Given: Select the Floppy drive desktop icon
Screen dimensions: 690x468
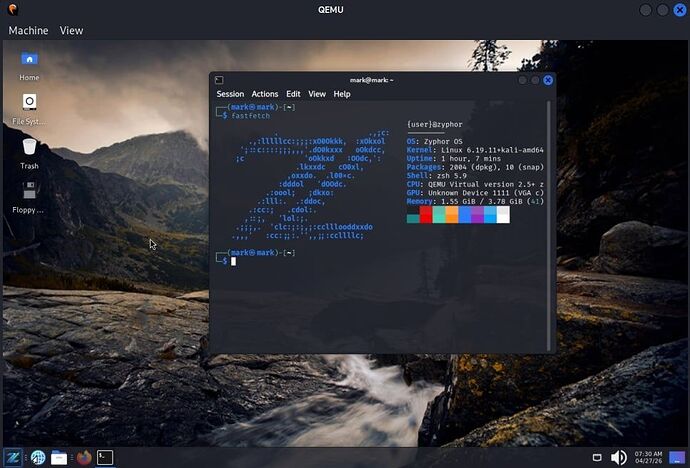Looking at the screenshot, I should [x=29, y=197].
